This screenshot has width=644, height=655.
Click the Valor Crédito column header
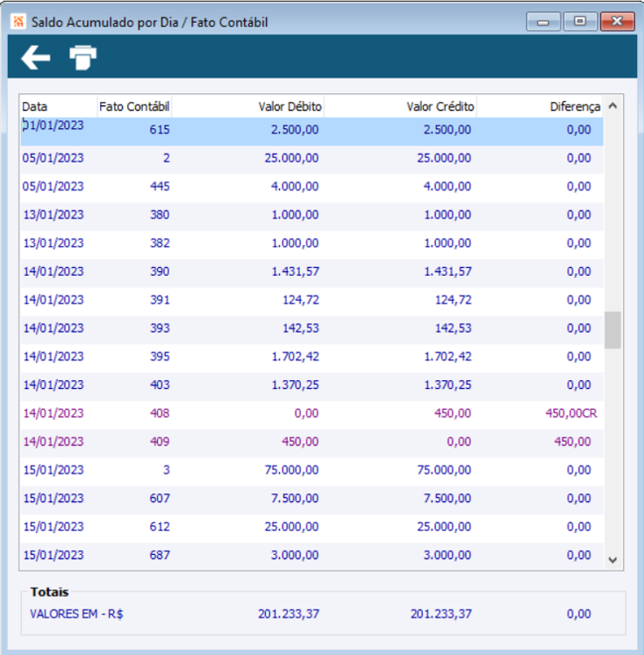tap(401, 106)
